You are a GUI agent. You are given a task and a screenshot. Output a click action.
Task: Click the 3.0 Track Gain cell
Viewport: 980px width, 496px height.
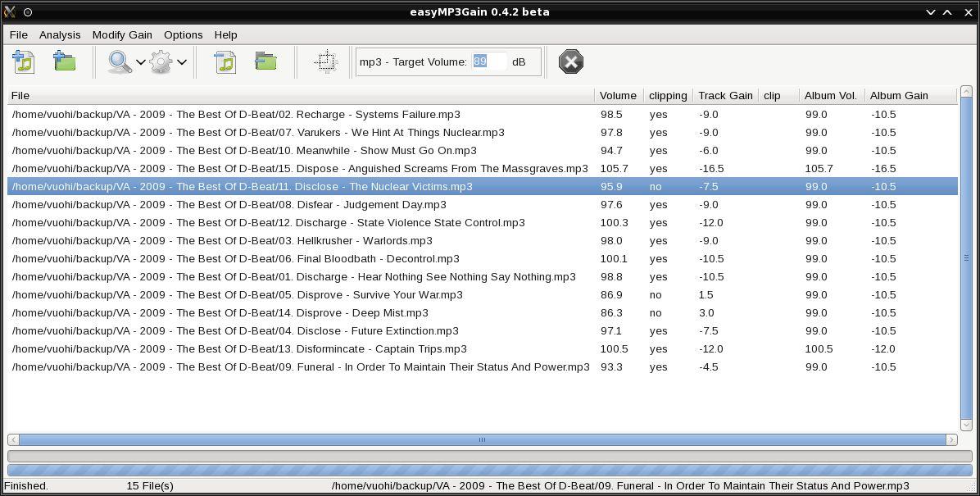(707, 312)
